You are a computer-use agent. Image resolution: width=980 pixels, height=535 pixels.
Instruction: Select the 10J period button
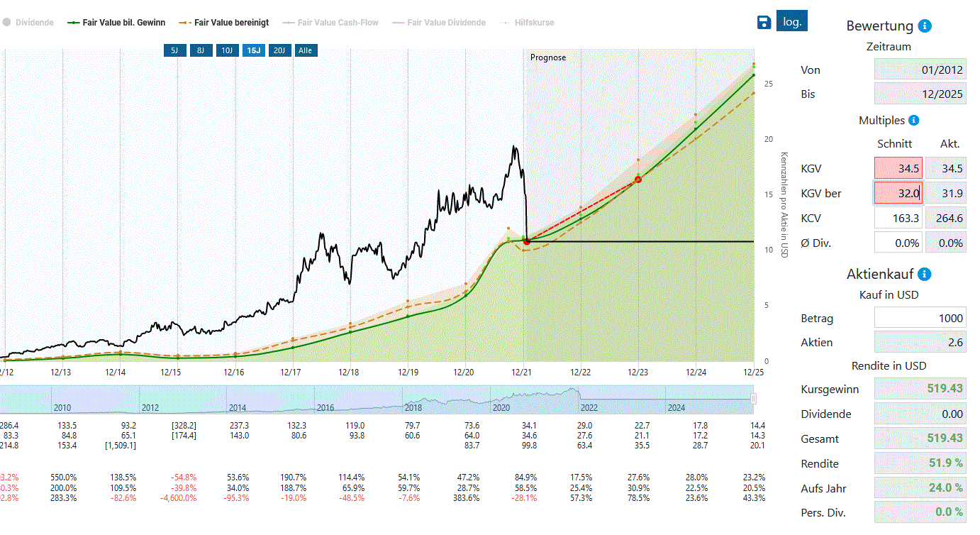coord(227,50)
